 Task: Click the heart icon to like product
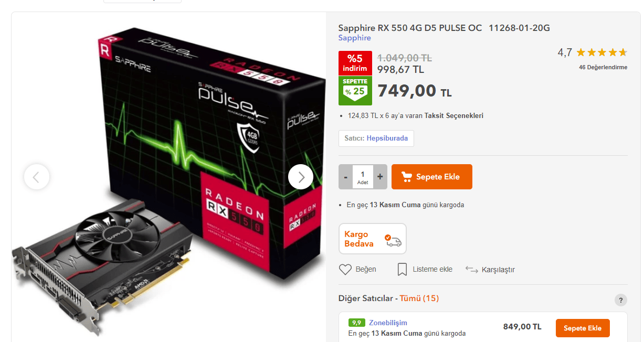(x=345, y=269)
